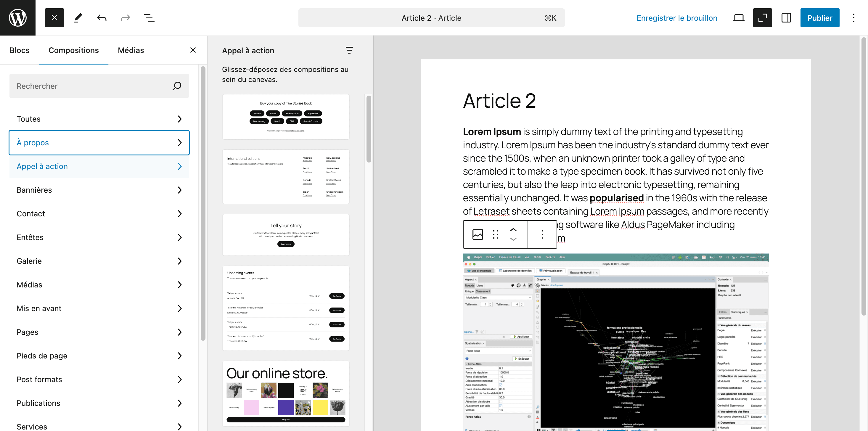Viewport: 868px width, 431px height.
Task: Open the Galerie category
Action: point(99,261)
